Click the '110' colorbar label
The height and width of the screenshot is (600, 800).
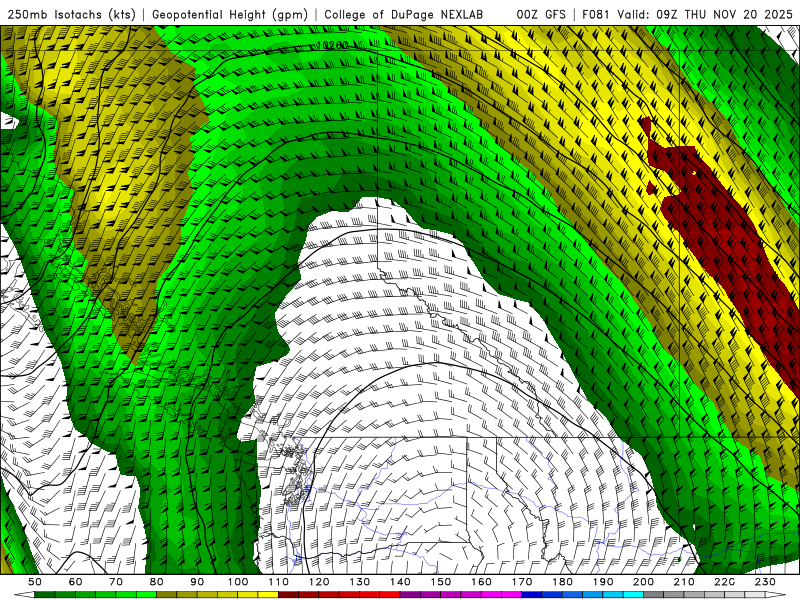[x=279, y=582]
